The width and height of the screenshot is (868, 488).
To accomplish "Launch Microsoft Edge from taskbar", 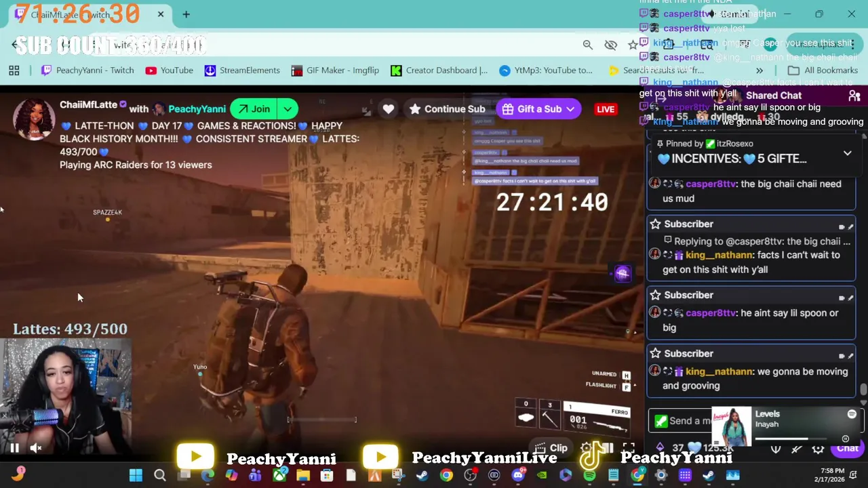I will [x=208, y=475].
